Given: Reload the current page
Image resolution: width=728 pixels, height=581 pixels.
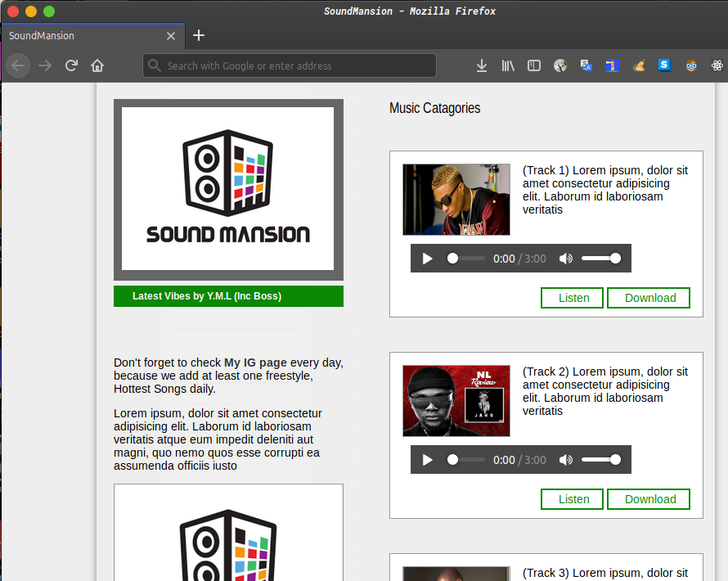Looking at the screenshot, I should click(71, 65).
